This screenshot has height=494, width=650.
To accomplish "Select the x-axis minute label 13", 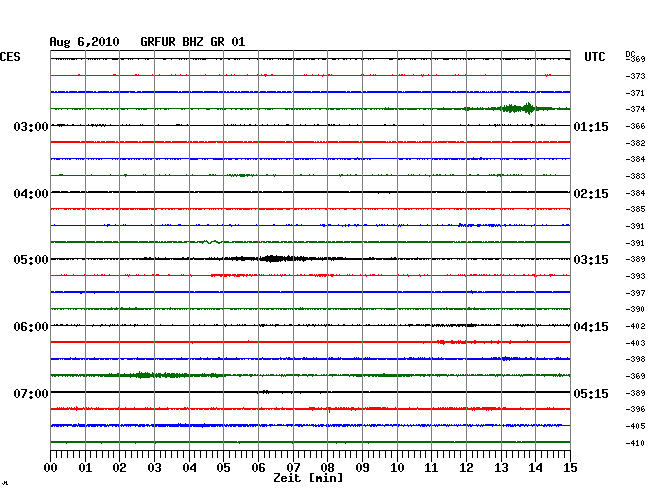I will tap(501, 468).
